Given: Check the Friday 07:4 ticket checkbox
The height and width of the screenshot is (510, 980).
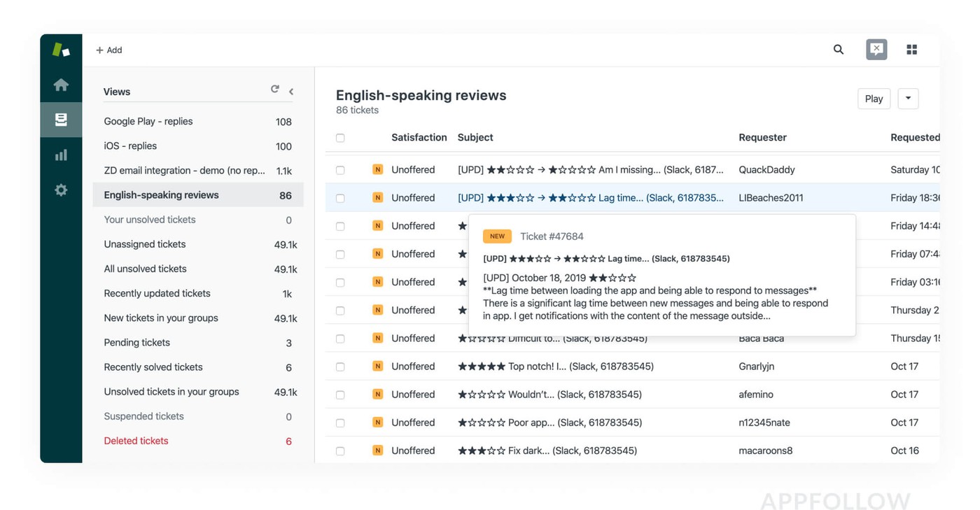Looking at the screenshot, I should tap(340, 254).
